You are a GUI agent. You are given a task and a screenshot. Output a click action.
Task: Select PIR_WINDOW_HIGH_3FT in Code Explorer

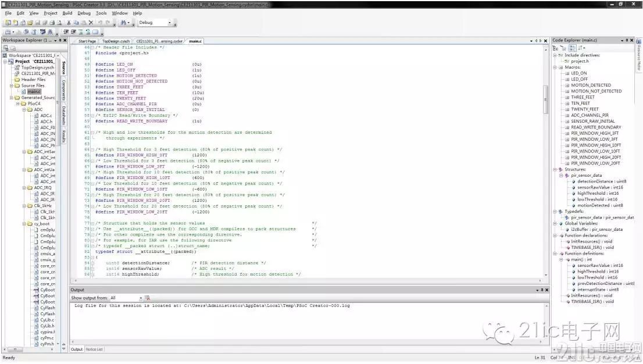[x=595, y=133]
